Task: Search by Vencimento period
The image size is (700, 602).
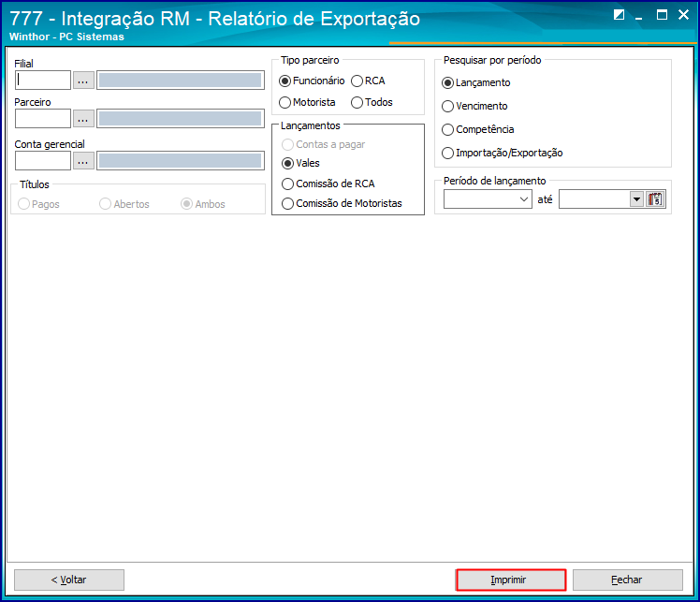Action: click(474, 107)
